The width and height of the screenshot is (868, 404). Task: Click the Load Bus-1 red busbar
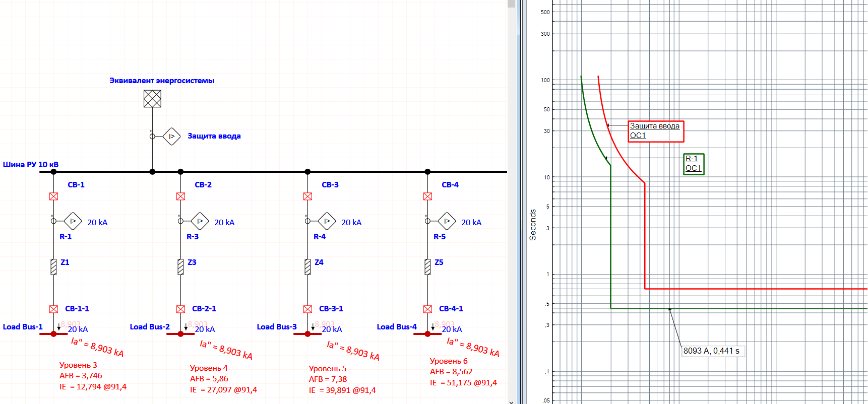pyautogui.click(x=46, y=334)
